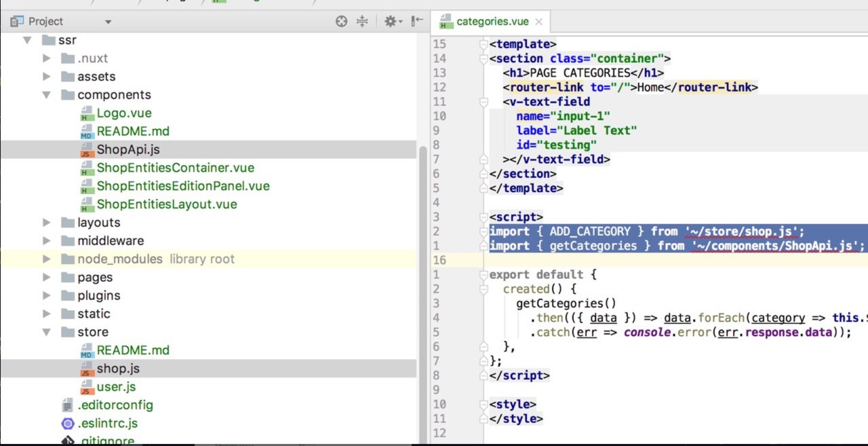The image size is (868, 446).
Task: Click the ssr folder icon
Action: pos(48,40)
